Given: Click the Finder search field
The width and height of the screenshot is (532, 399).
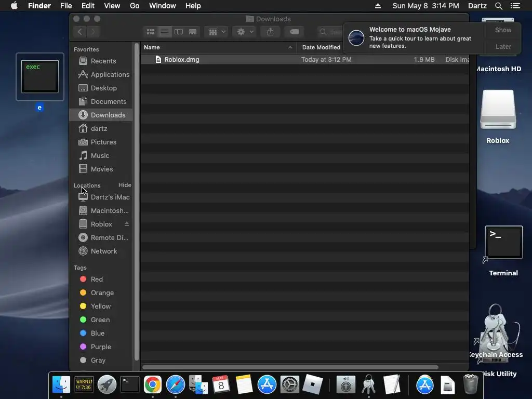Looking at the screenshot, I should (330, 32).
